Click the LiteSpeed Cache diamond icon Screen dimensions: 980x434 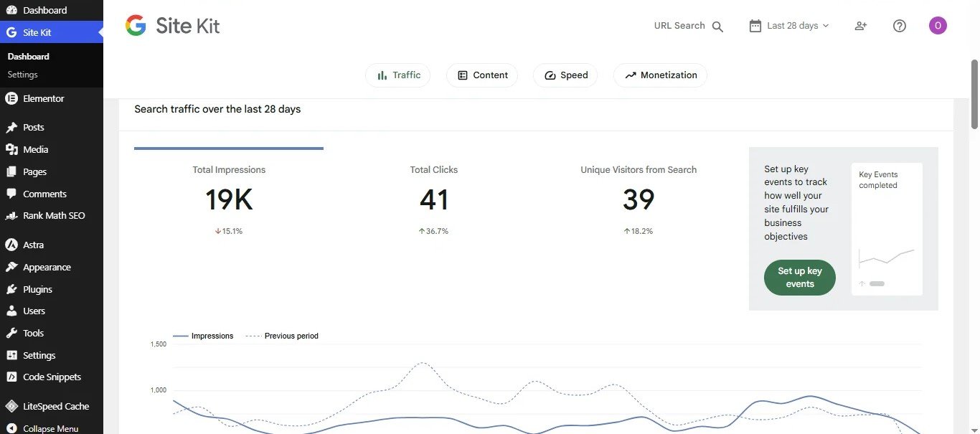11,406
